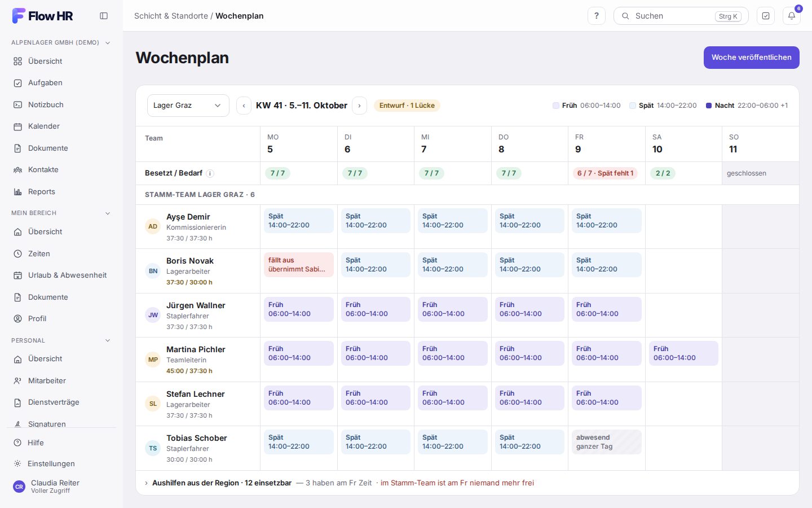
Task: Click the Zeiten clock icon
Action: pos(18,254)
